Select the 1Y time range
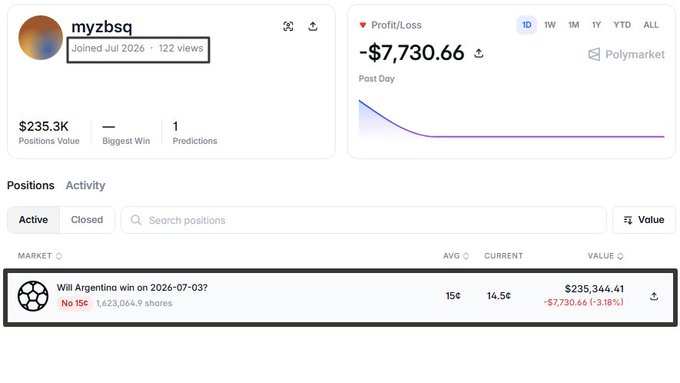 (x=597, y=25)
